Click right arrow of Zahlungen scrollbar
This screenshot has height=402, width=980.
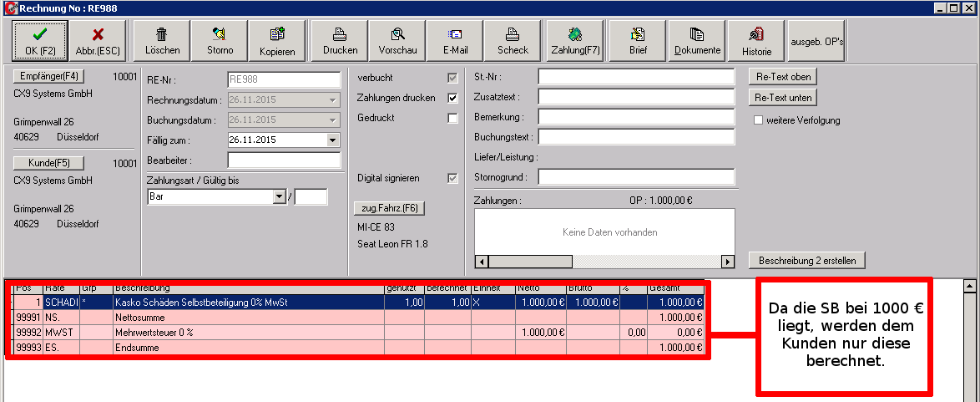click(728, 262)
